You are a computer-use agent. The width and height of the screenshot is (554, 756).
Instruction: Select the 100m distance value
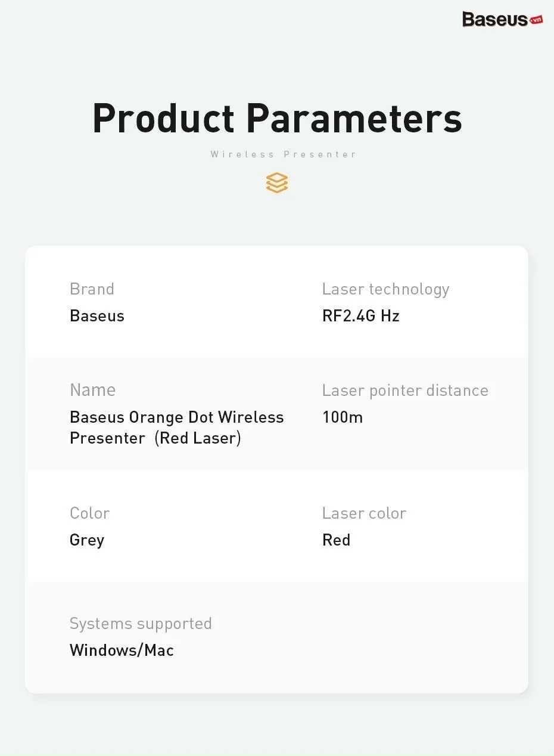coord(342,417)
